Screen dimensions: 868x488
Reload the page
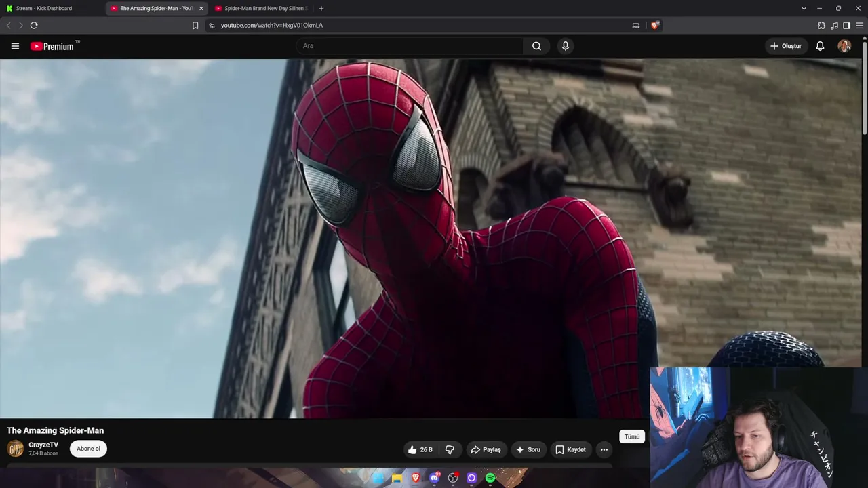pos(34,26)
